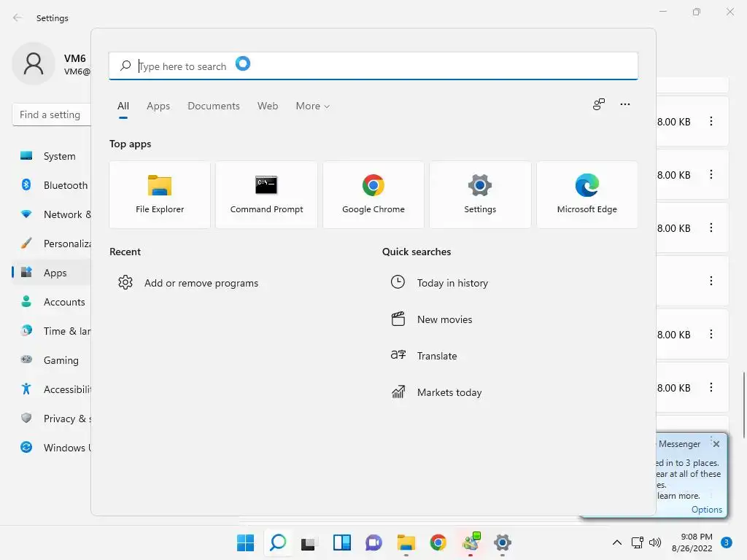Switch to the Web search tab

[268, 106]
